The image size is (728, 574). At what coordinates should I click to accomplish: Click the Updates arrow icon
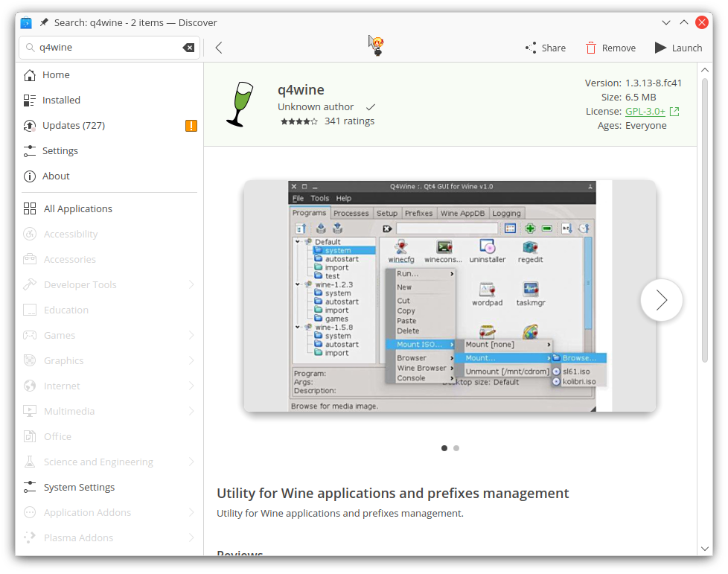[30, 125]
